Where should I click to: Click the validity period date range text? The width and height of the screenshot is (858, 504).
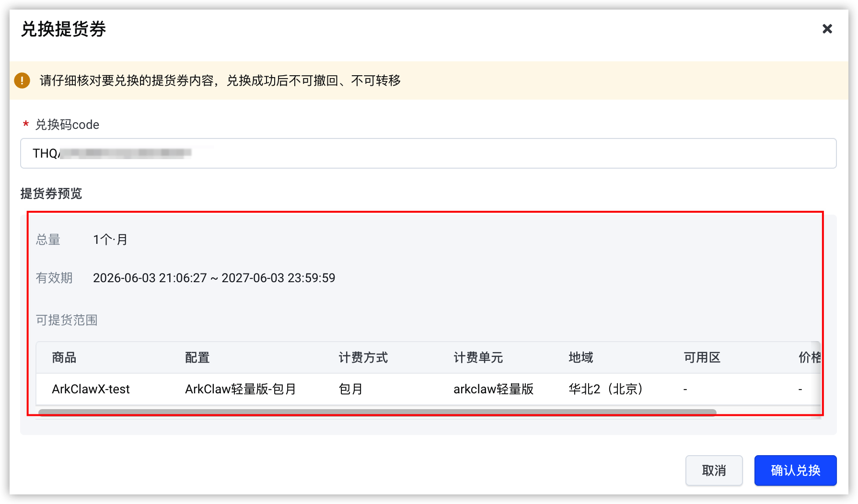[x=214, y=278]
